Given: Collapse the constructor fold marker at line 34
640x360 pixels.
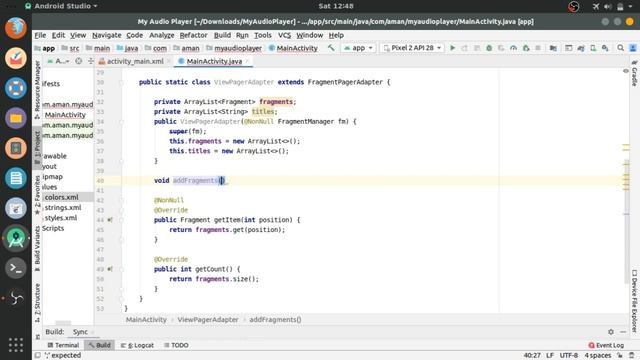Looking at the screenshot, I should [121, 122].
